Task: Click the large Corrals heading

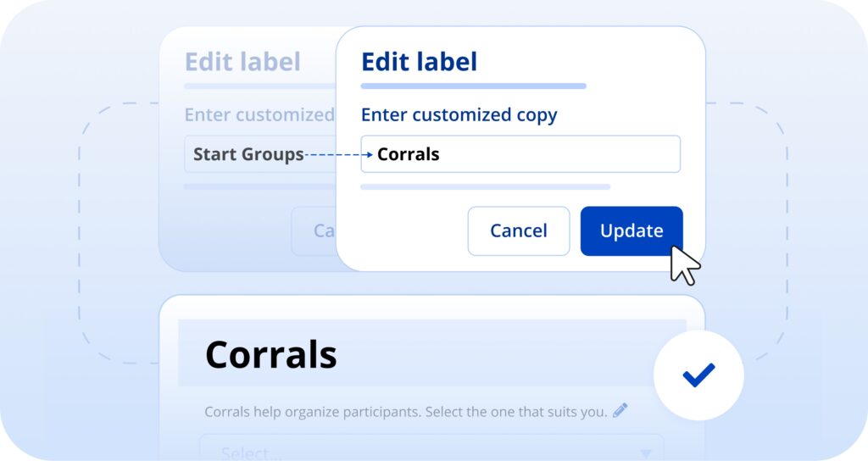Action: coord(271,354)
